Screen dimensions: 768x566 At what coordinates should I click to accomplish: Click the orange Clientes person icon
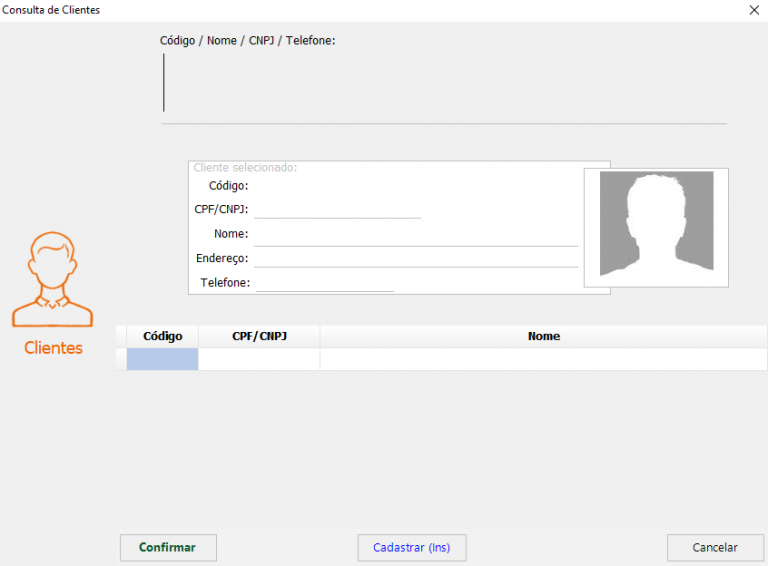pyautogui.click(x=52, y=281)
